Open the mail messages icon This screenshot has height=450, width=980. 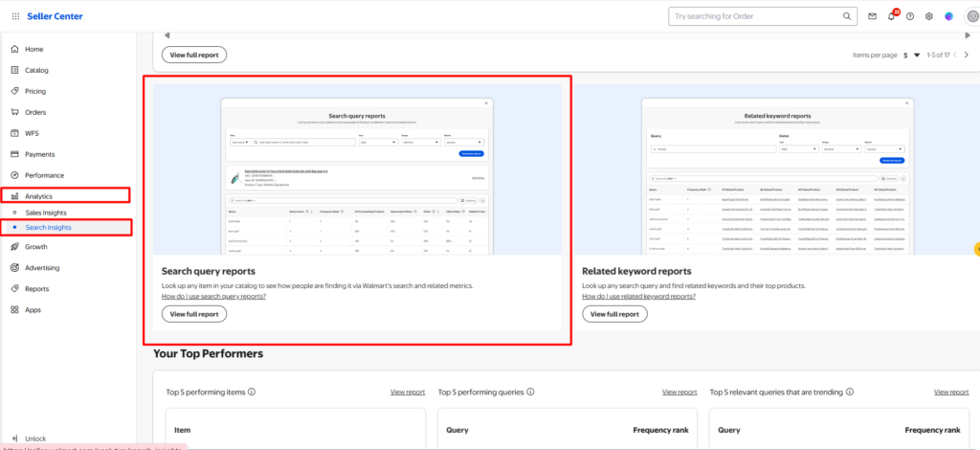873,16
